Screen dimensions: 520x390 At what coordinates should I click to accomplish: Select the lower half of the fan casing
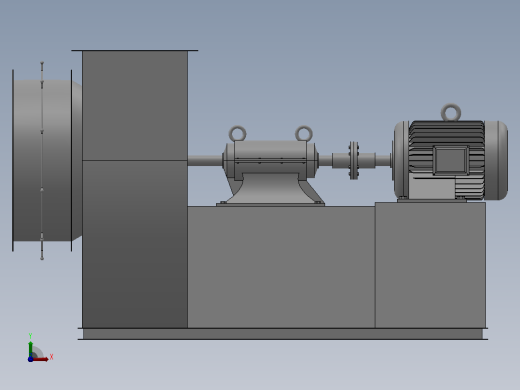click(135, 244)
